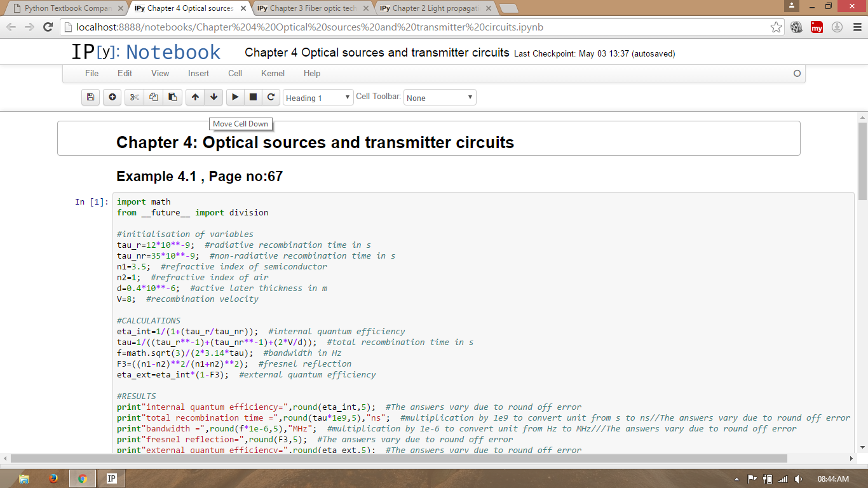Switch to Chapter 3 Fiber optic tab
The width and height of the screenshot is (868, 488).
pyautogui.click(x=311, y=8)
